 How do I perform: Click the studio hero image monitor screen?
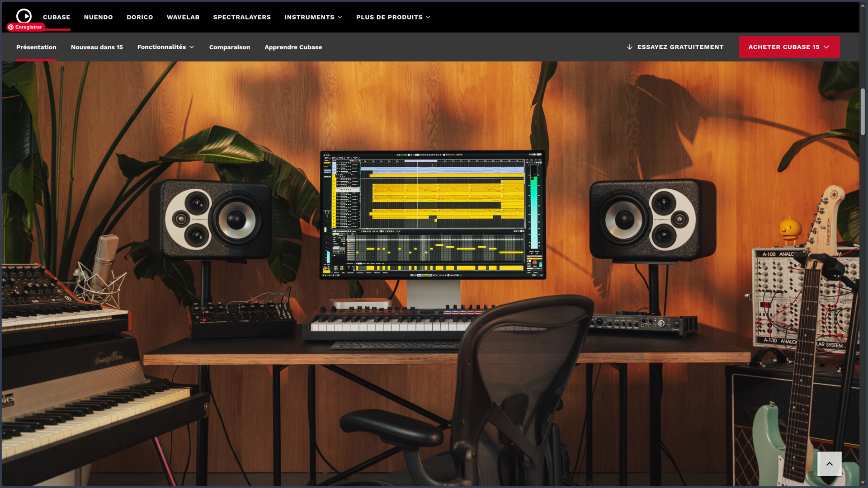point(433,214)
